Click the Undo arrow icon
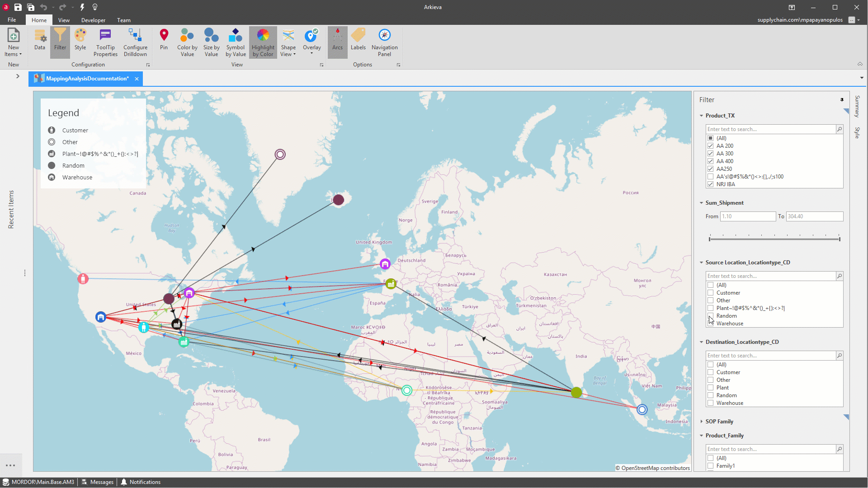This screenshot has width=868, height=488. pos(43,7)
